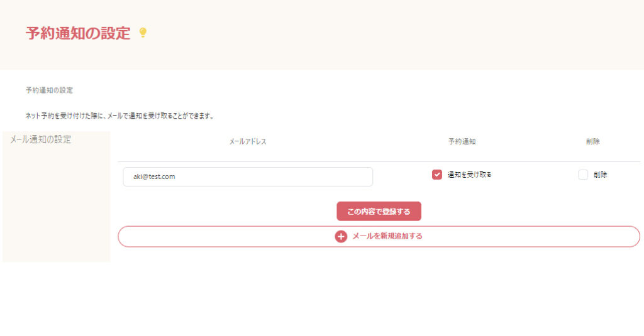Click the lightbulb hint icon beside the title
Viewport: 644px width, 336px height.
coord(143,33)
